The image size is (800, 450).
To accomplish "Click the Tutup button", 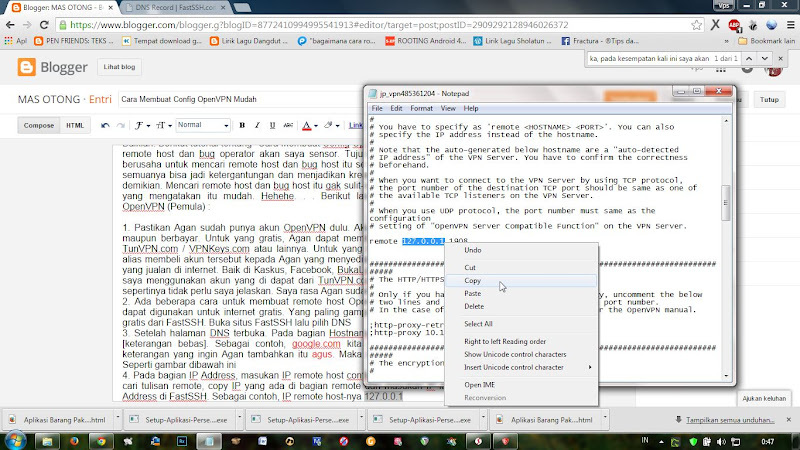I will pos(769,99).
